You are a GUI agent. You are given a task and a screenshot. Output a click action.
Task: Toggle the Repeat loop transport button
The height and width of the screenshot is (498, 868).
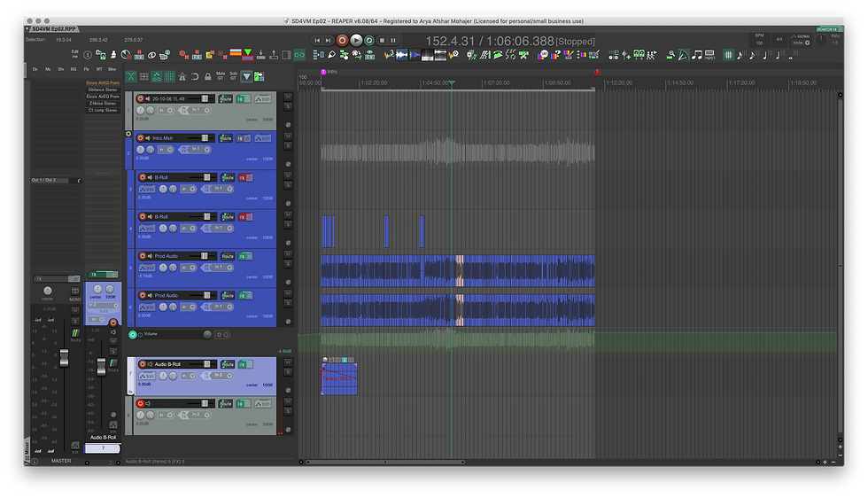pos(369,40)
